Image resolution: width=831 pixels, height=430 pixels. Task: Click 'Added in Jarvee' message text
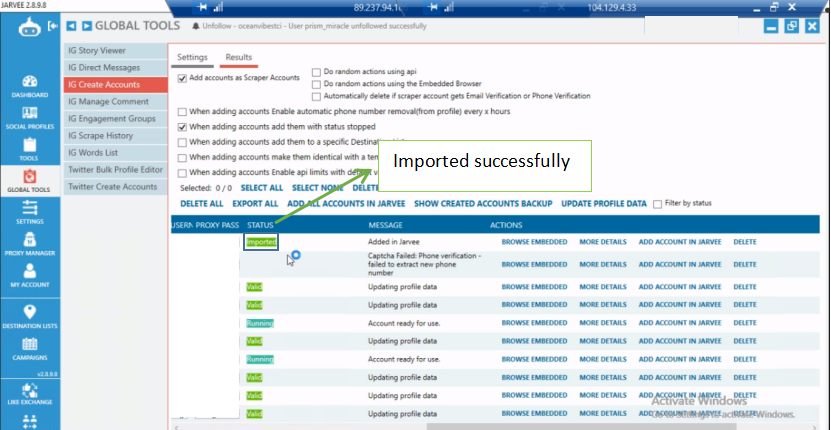click(x=394, y=242)
